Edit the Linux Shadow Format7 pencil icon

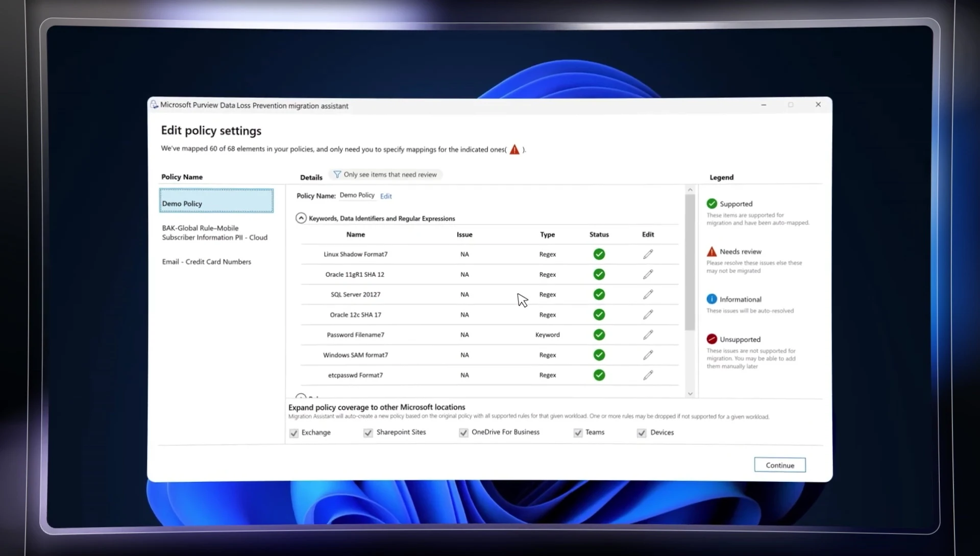[648, 254]
